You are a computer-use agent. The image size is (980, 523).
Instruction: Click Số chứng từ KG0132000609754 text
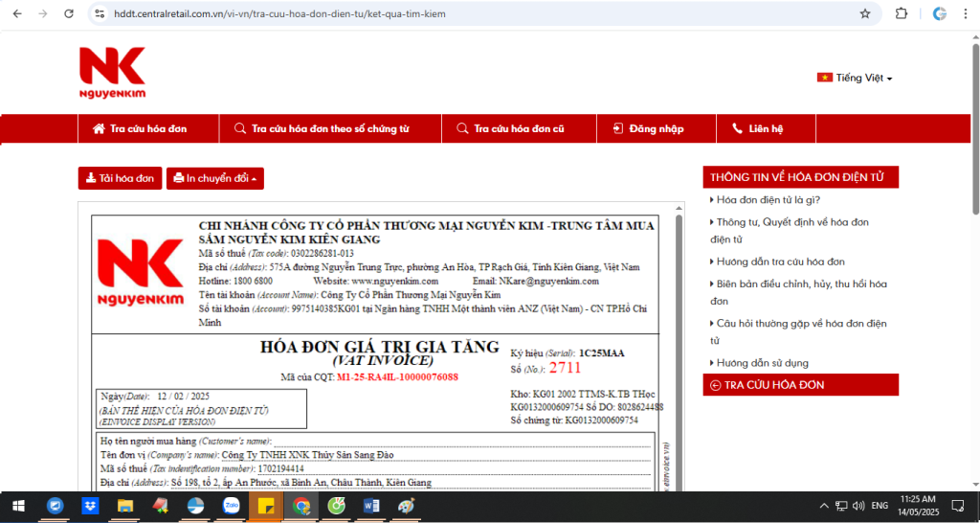[x=574, y=421]
